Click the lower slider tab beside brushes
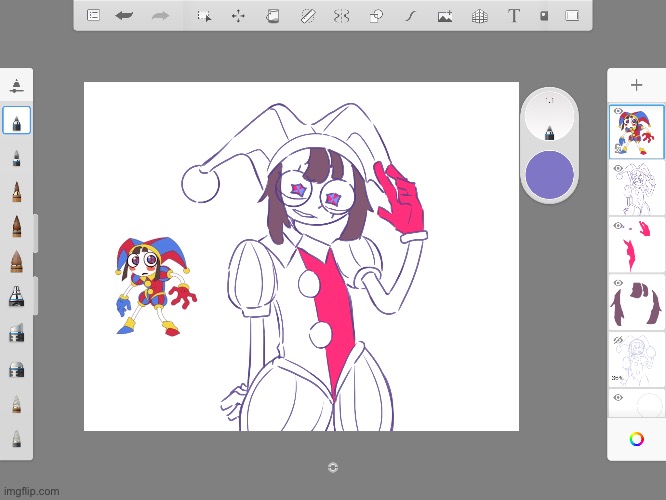This screenshot has height=500, width=666. [x=36, y=296]
